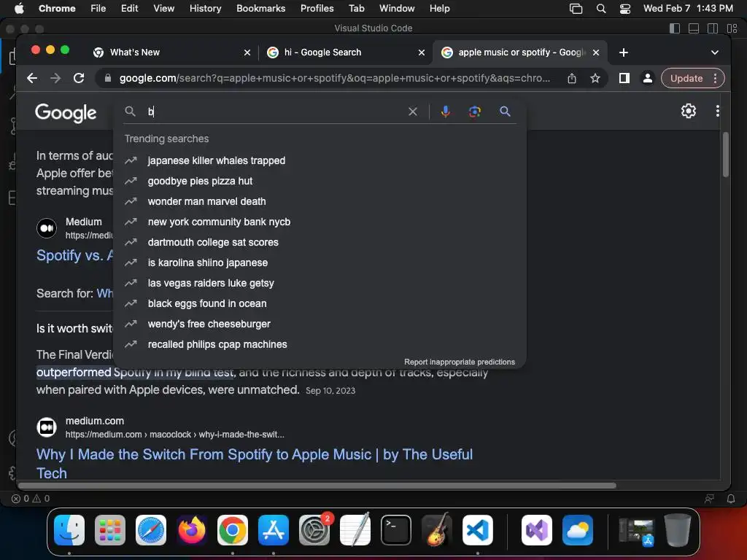This screenshot has height=560, width=747.
Task: Pick suggestion wonder man marvel death
Action: (x=320, y=201)
